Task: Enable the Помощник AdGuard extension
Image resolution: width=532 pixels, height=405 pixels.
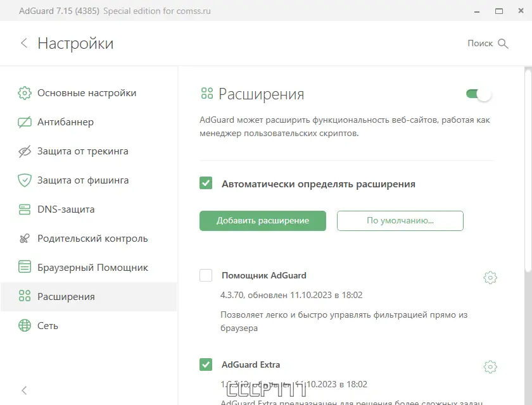Action: 206,275
